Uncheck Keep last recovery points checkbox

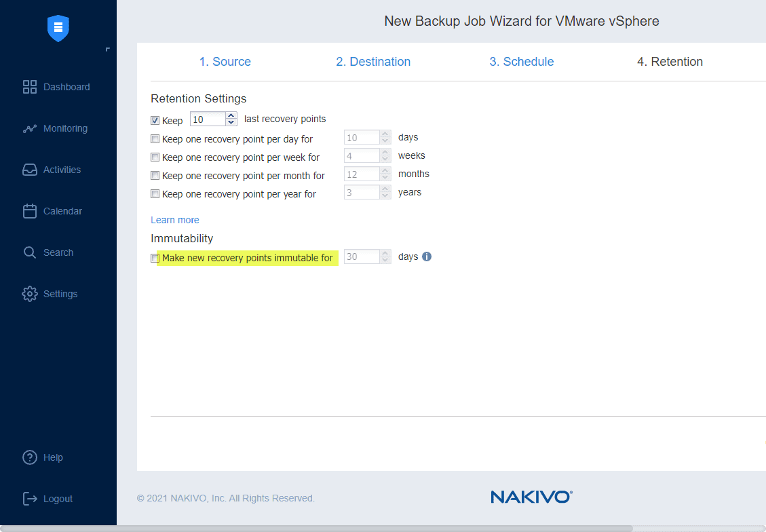pos(155,120)
